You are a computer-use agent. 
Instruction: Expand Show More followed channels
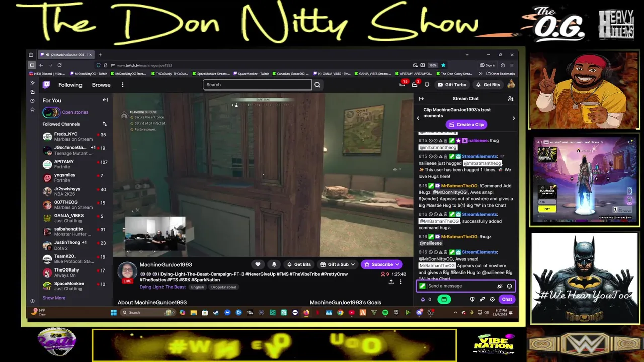point(54,298)
